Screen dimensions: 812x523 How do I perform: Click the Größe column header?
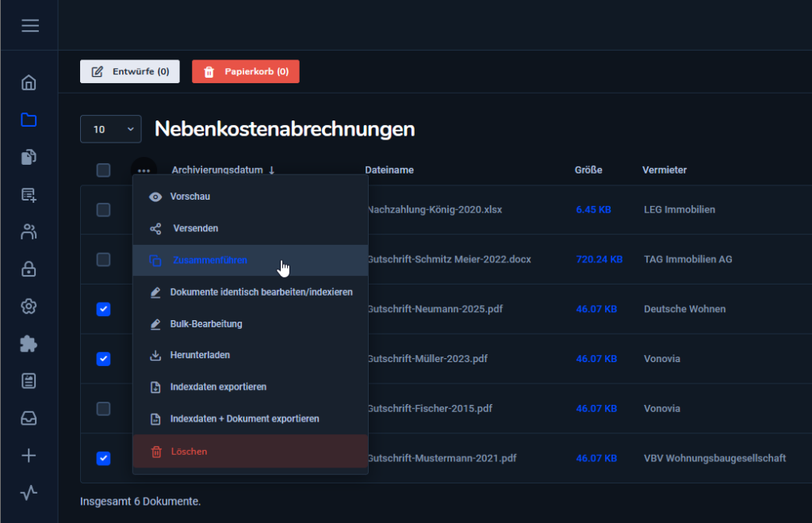588,170
